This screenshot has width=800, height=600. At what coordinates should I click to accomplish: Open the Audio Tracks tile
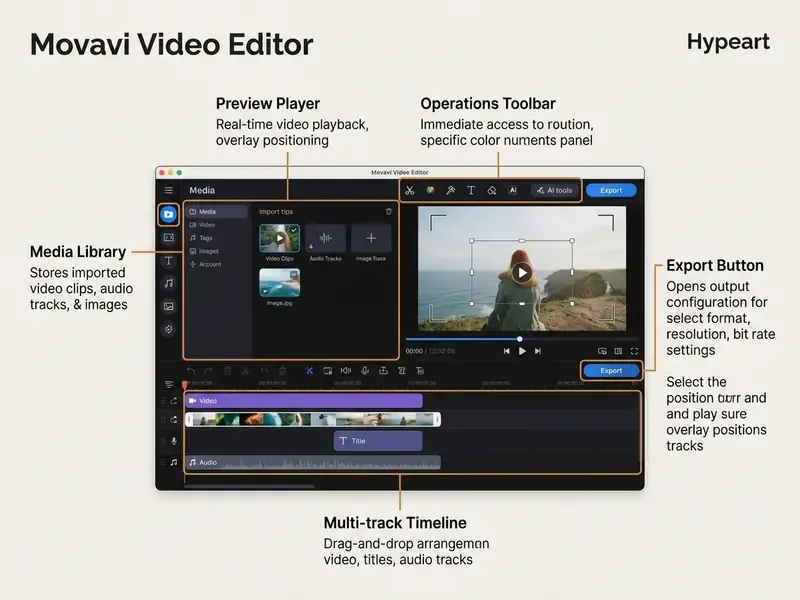(x=326, y=238)
